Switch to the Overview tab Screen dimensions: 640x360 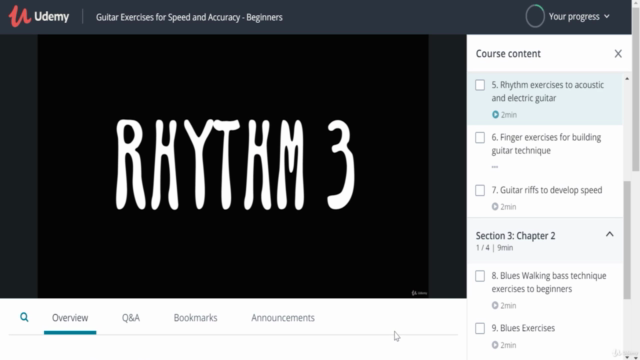coord(70,318)
